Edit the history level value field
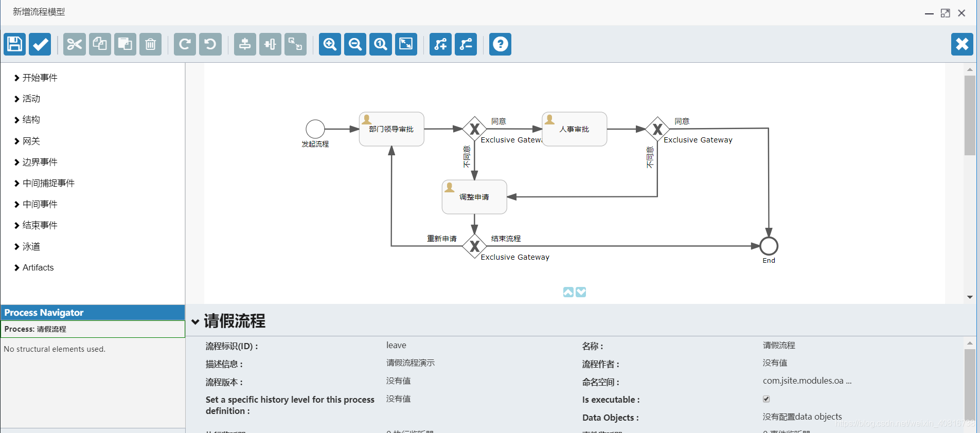980x433 pixels. point(398,399)
